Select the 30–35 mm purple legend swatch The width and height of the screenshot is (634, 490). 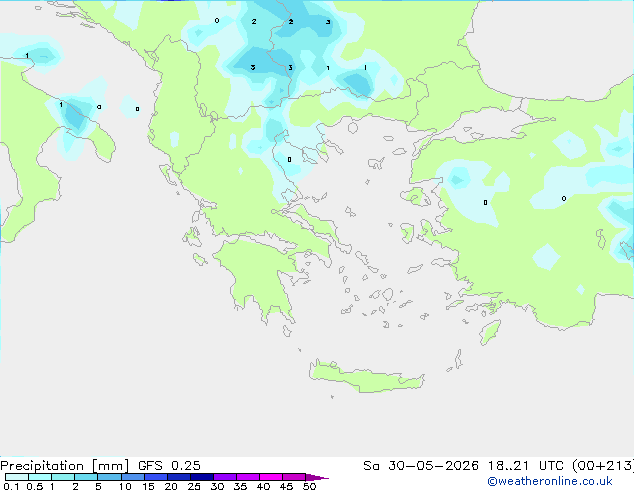225,477
